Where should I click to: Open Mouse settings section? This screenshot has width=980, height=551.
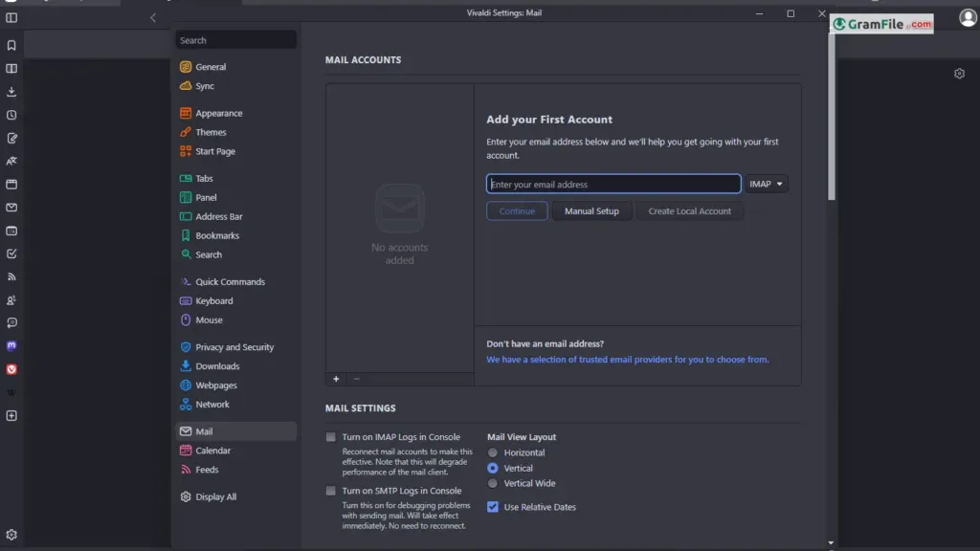point(235,320)
